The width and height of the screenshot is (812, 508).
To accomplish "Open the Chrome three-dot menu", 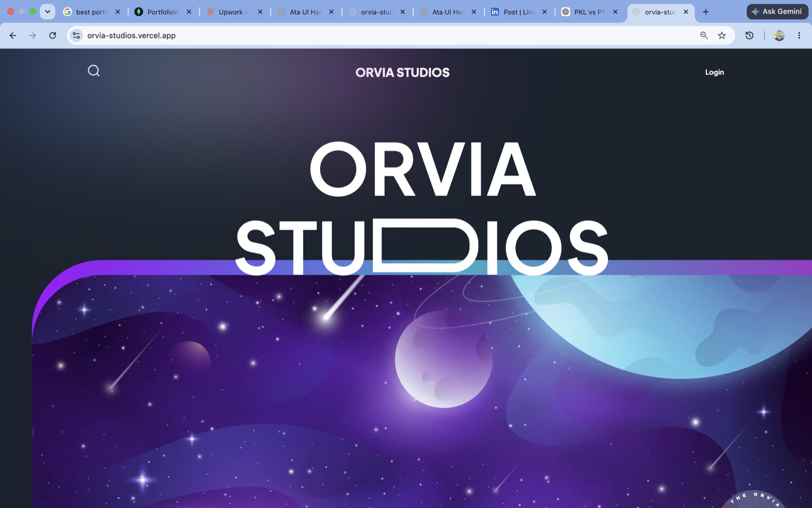I will 799,36.
